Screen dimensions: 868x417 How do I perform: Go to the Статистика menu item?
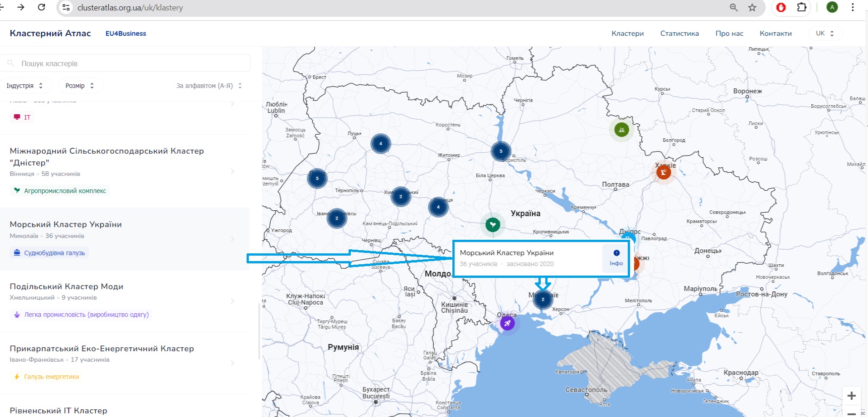click(679, 33)
